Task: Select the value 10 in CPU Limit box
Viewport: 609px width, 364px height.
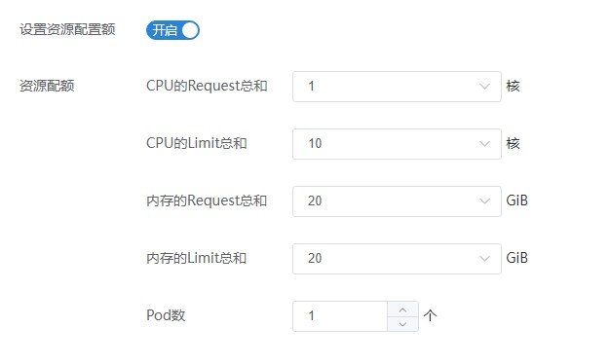Action: point(315,144)
